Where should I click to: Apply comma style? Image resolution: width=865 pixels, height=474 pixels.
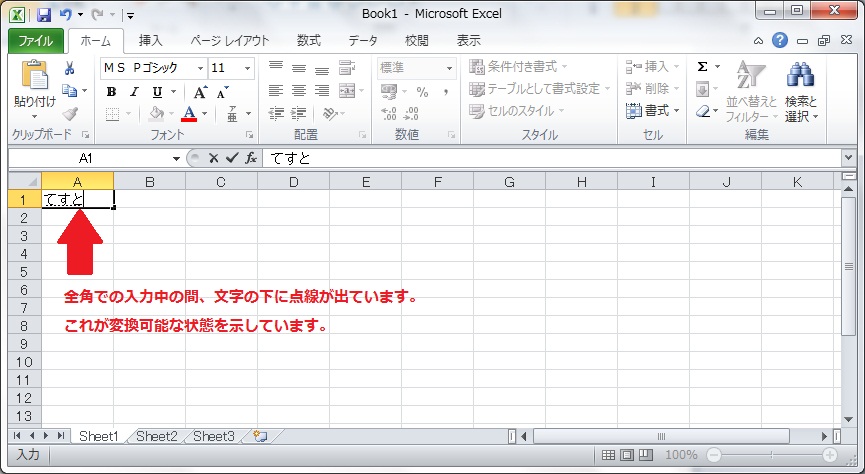point(446,92)
